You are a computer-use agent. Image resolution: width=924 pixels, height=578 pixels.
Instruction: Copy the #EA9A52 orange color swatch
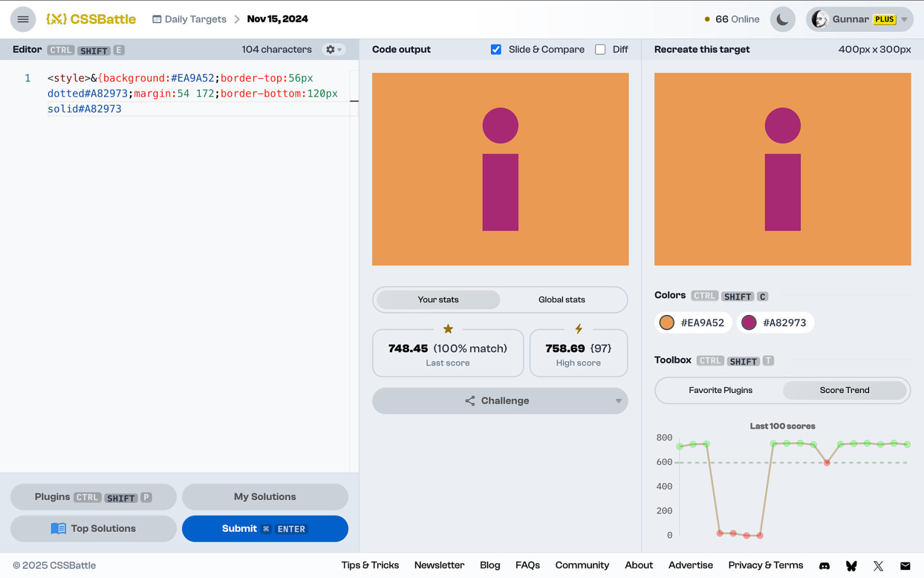coord(693,323)
